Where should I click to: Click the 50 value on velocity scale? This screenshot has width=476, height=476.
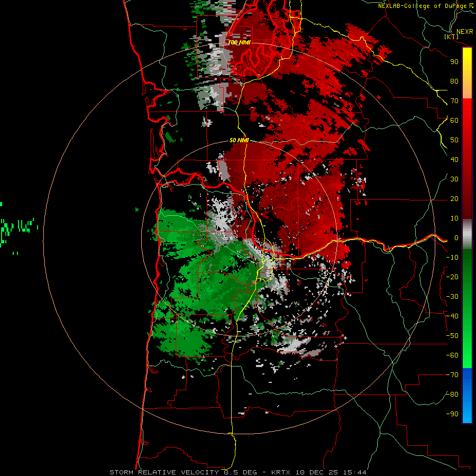coord(454,140)
